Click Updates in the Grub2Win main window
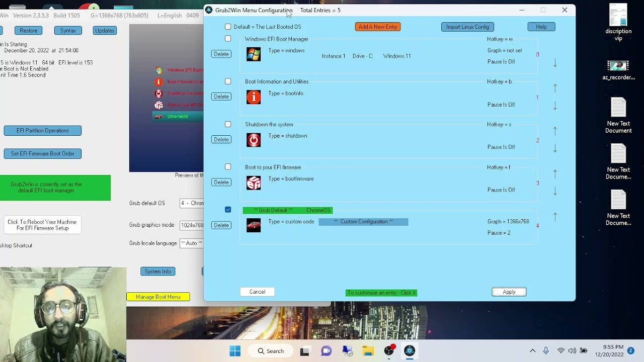The width and height of the screenshot is (644, 362). pos(105,31)
